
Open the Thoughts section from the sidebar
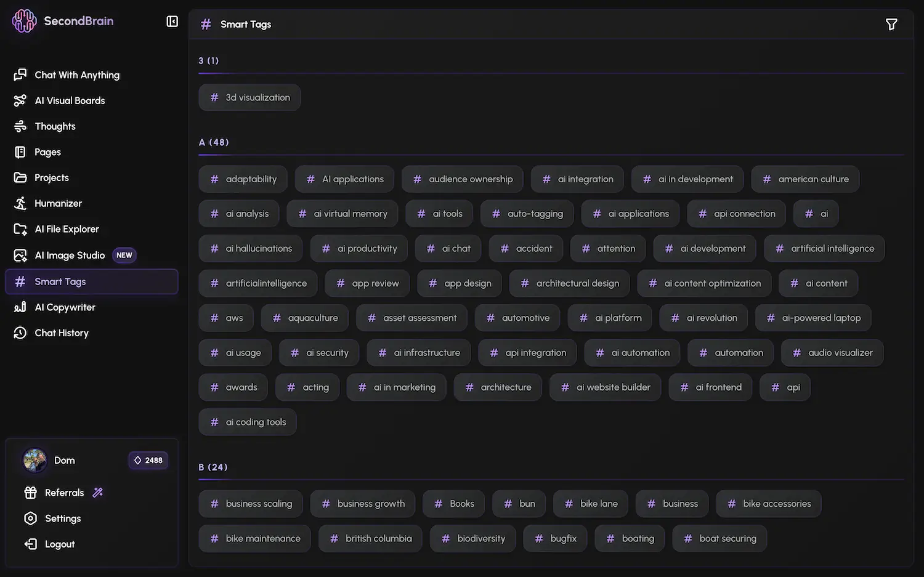pyautogui.click(x=54, y=126)
